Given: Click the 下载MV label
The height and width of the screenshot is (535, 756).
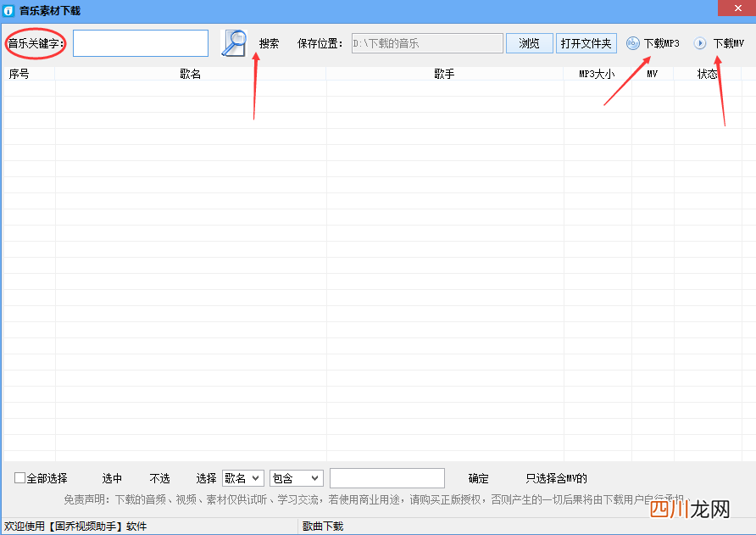Looking at the screenshot, I should pyautogui.click(x=729, y=43).
